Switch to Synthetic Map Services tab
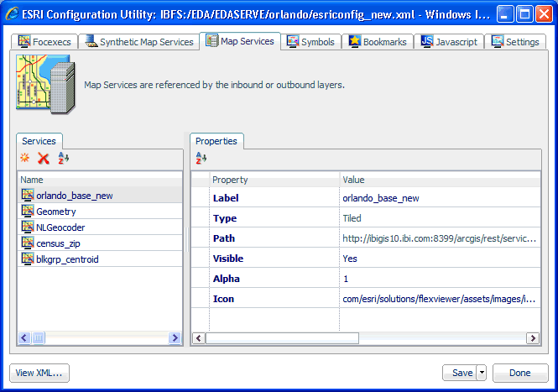558x392 pixels. [x=138, y=42]
